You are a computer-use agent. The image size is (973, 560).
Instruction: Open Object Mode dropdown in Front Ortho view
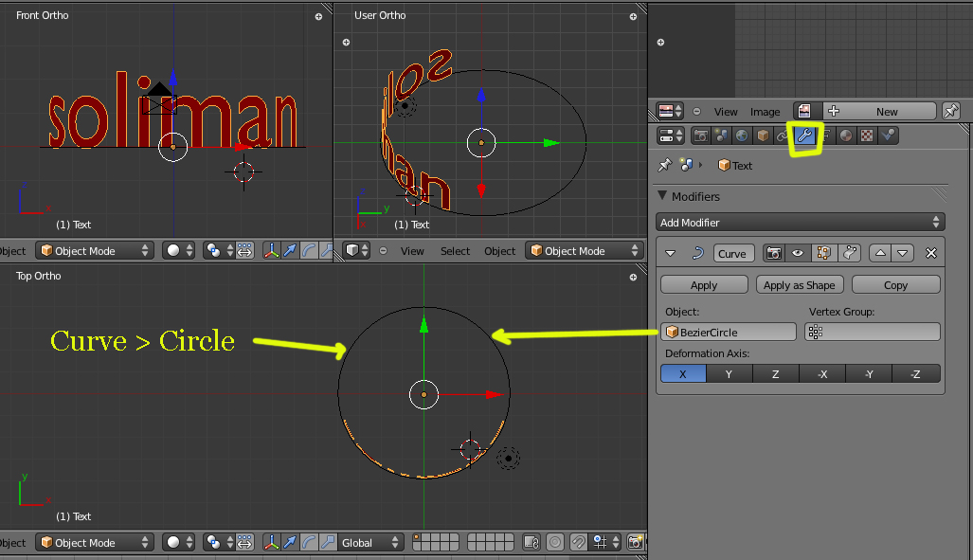click(x=95, y=251)
